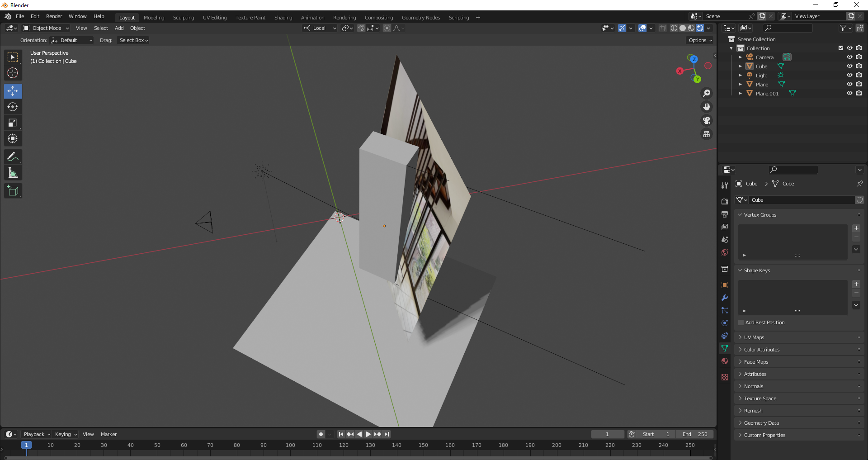
Task: Select the Scale tool
Action: pyautogui.click(x=13, y=123)
